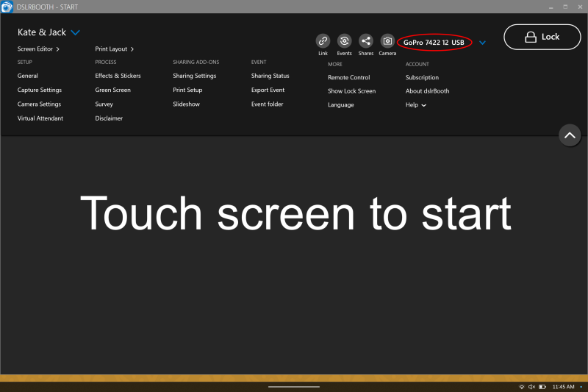Collapse the menu with up chevron button
The height and width of the screenshot is (392, 588).
tap(570, 135)
